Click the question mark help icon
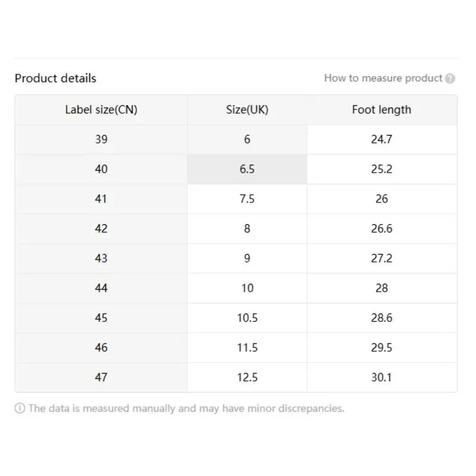Viewport: 476px width, 476px height. [x=450, y=79]
